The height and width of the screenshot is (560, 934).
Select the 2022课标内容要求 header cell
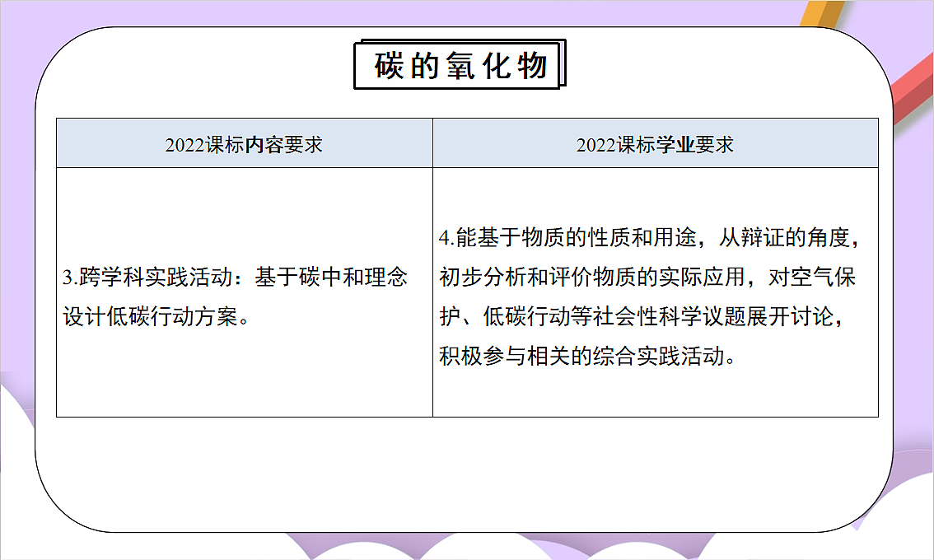[x=245, y=142]
